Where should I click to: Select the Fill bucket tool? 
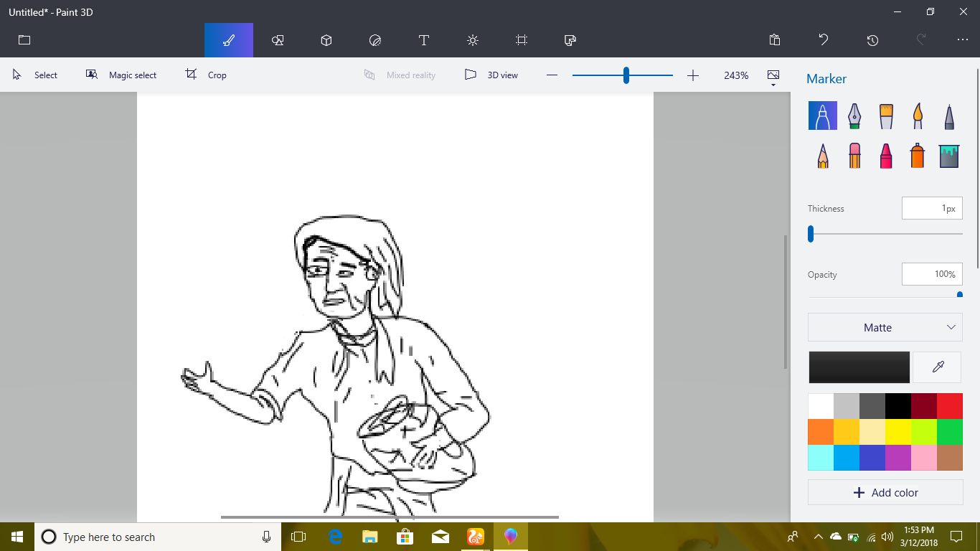pos(949,155)
